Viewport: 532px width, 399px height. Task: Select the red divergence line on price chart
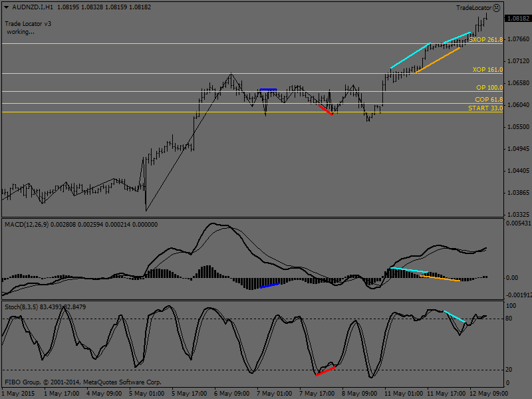tap(325, 109)
